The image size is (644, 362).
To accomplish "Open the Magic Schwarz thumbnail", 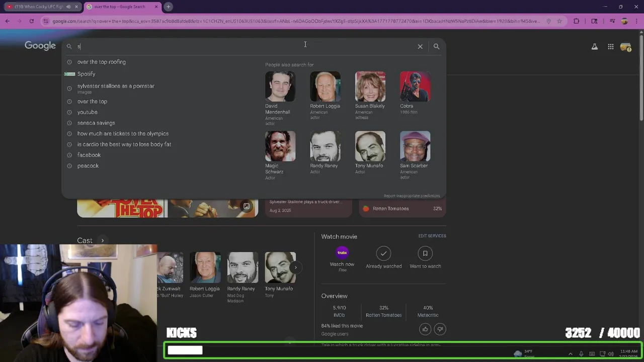I will point(280,146).
